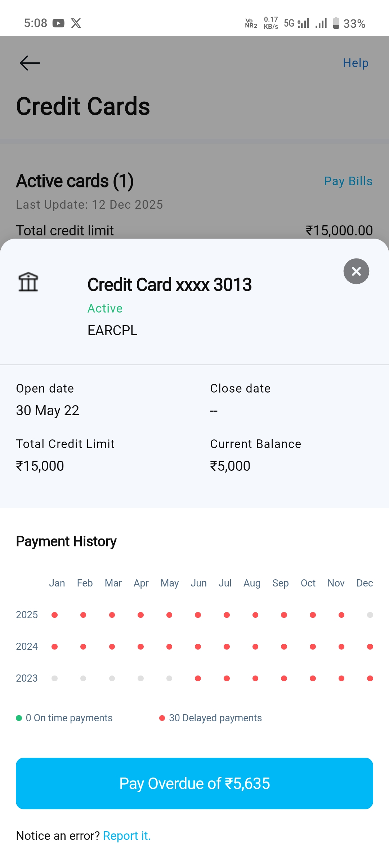The image size is (389, 868).
Task: Tap the Current Balance ₹5,000 value
Action: (x=230, y=466)
